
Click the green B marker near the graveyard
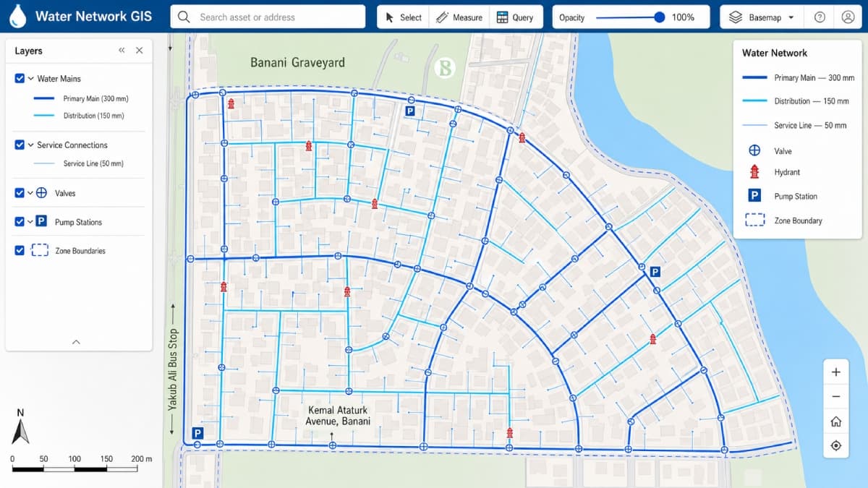click(x=446, y=69)
